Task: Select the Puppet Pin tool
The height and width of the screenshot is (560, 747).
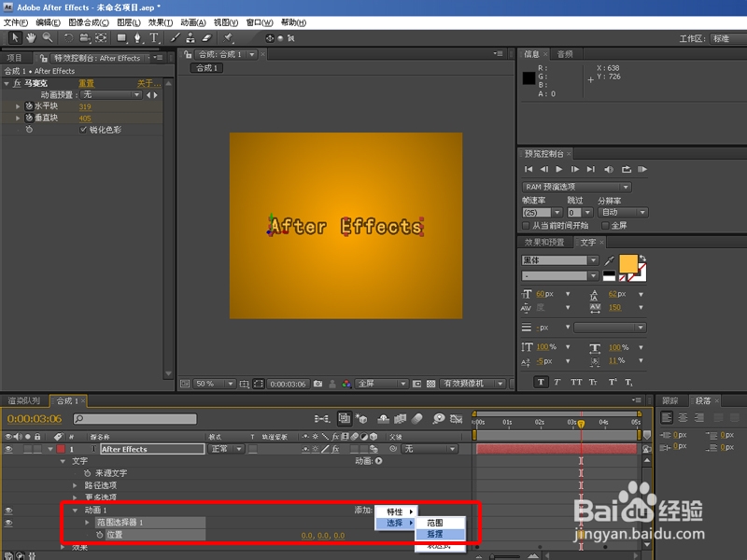Action: 228,37
